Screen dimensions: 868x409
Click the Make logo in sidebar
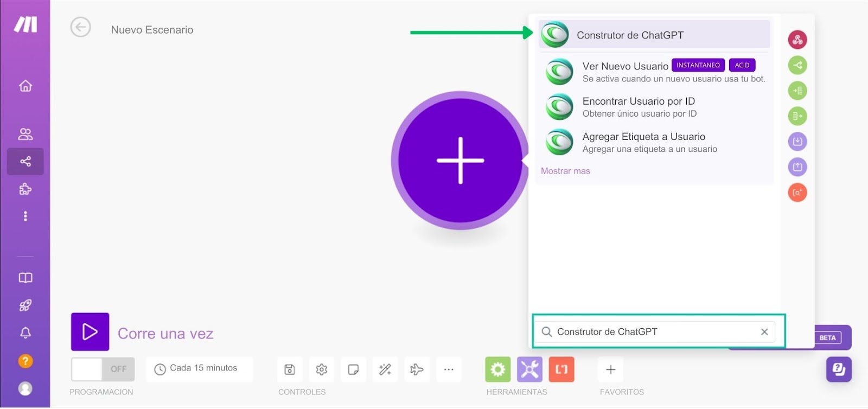point(25,24)
